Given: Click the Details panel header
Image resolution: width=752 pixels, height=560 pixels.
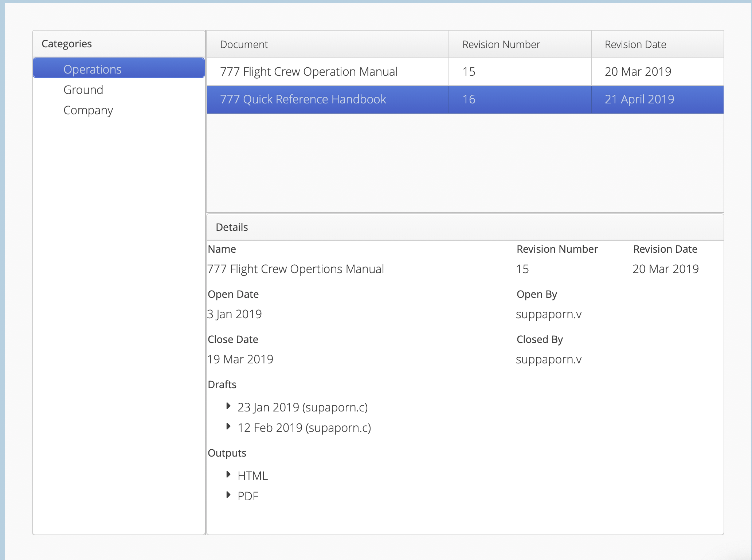Looking at the screenshot, I should coord(232,227).
